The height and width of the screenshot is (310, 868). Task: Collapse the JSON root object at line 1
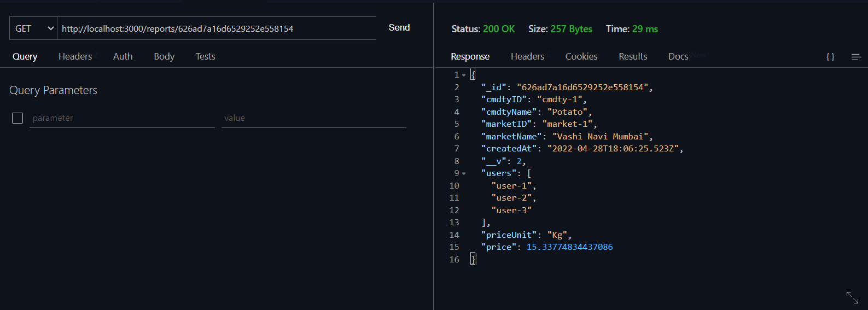point(464,75)
